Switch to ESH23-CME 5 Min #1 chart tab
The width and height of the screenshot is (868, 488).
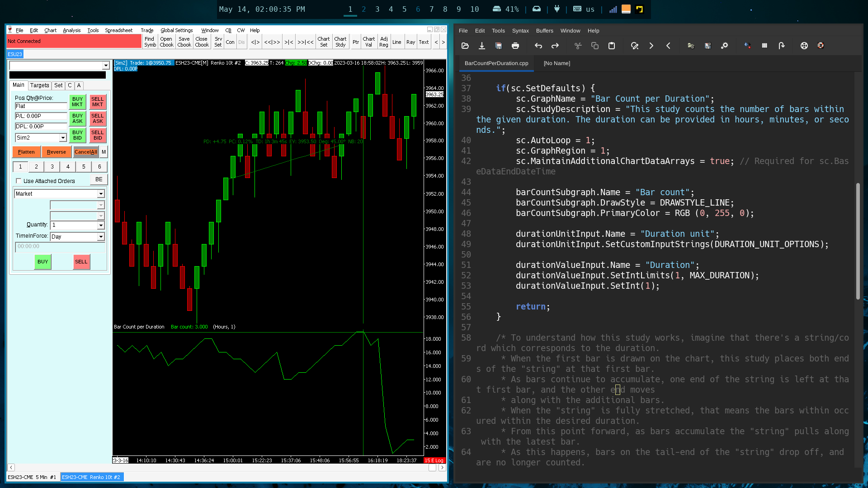tap(32, 477)
